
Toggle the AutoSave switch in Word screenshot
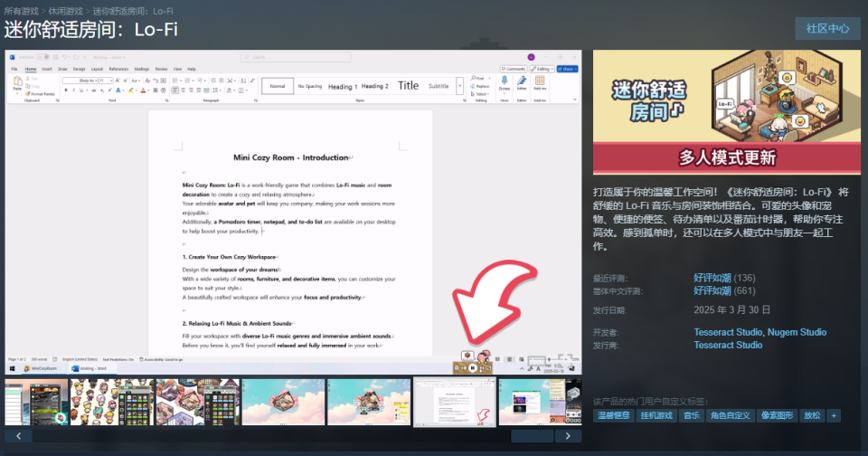pyautogui.click(x=42, y=57)
